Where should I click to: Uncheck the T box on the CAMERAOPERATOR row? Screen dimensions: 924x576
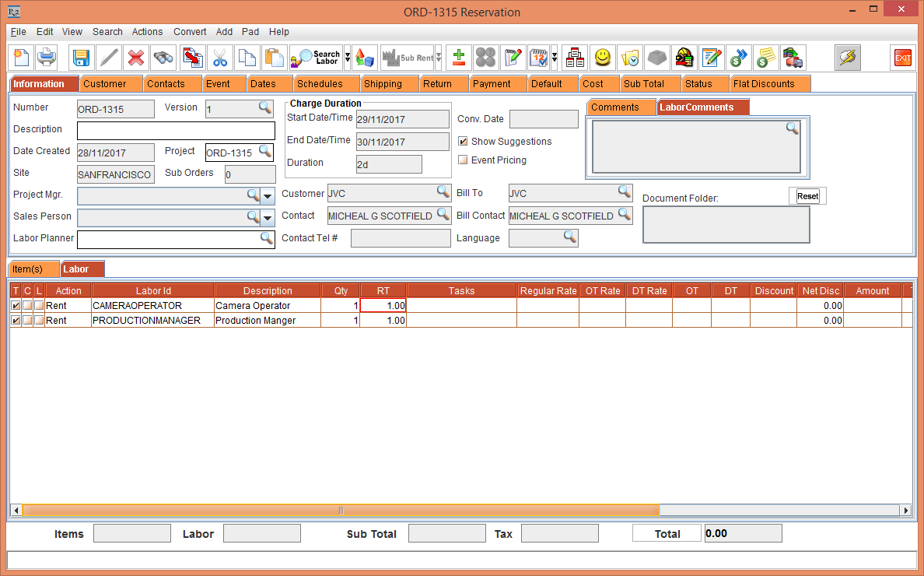coord(16,305)
